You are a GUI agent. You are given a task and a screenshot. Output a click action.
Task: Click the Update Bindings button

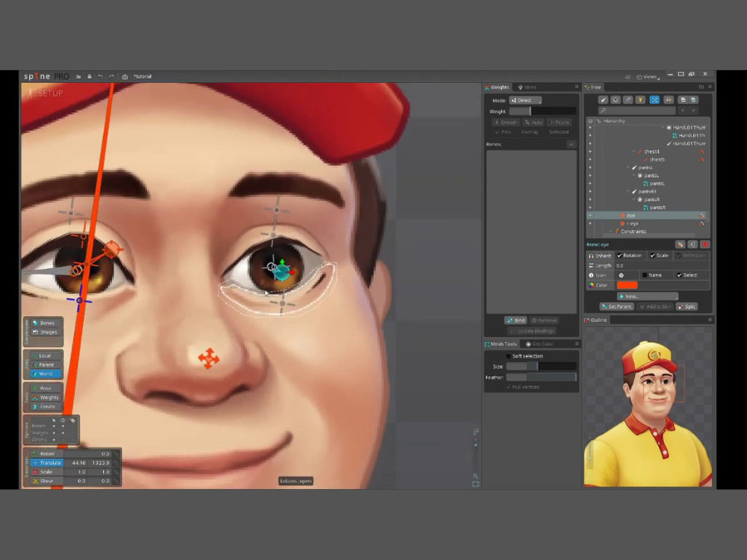531,331
